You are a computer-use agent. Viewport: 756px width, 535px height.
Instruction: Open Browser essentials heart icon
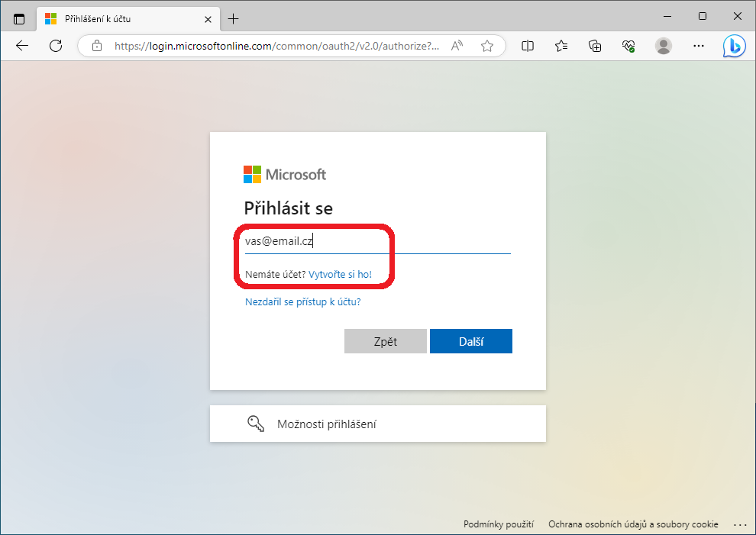628,46
